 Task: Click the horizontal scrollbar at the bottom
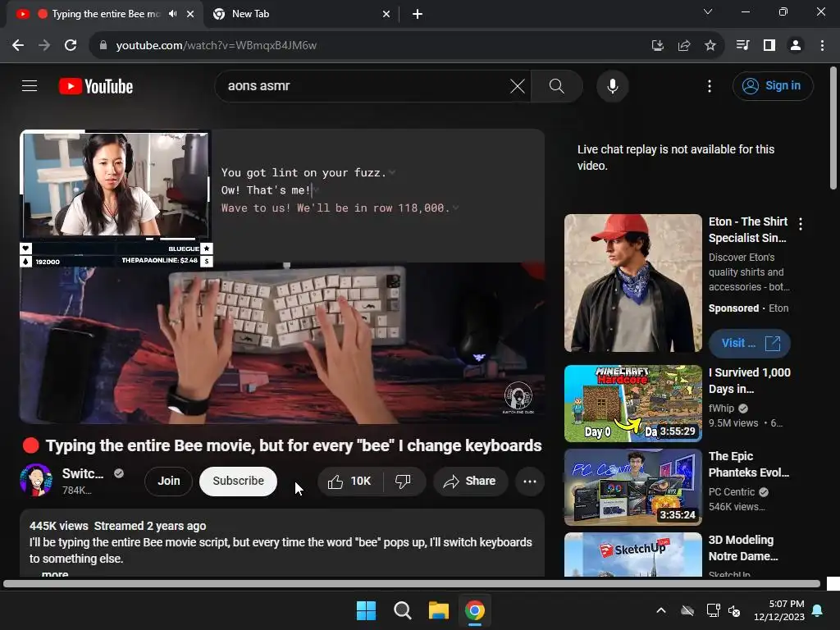tap(412, 583)
